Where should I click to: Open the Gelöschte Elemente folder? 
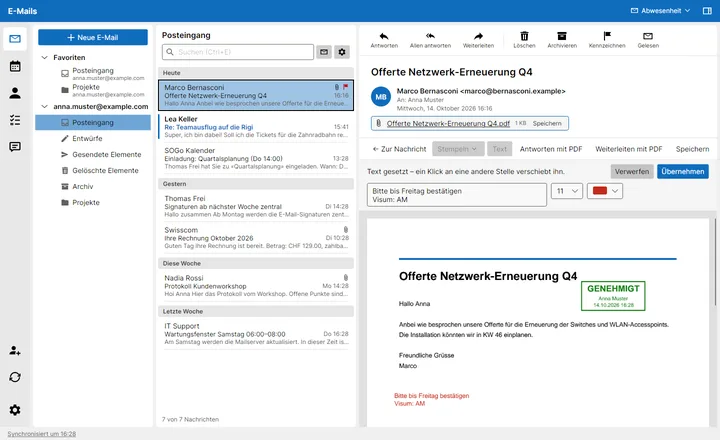(x=93, y=170)
